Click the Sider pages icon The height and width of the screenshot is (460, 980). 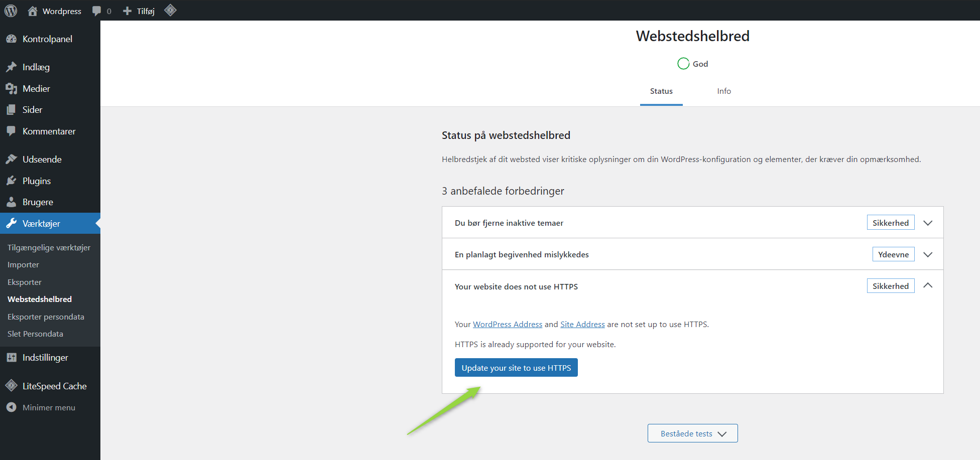[11, 109]
